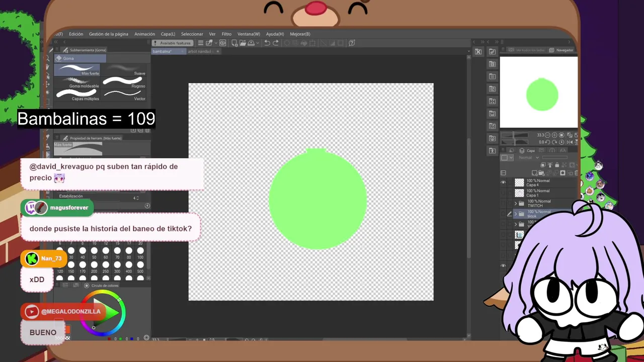Click the topmost pencil-page icon in the right dock
The image size is (644, 362).
pos(492,52)
